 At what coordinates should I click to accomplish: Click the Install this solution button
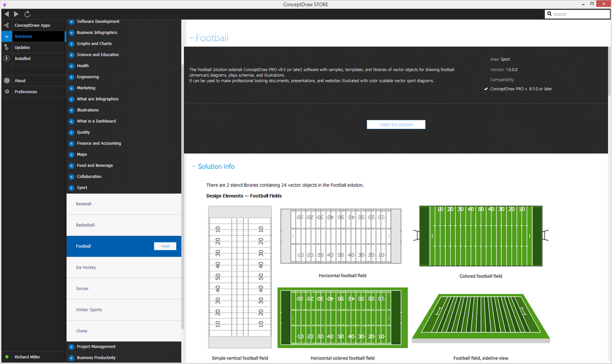[x=396, y=124]
